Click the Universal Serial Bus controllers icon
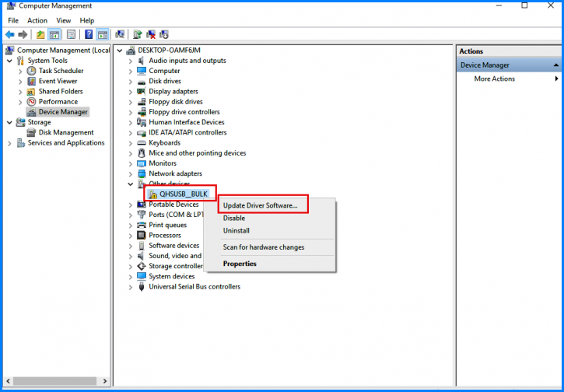 tap(142, 287)
